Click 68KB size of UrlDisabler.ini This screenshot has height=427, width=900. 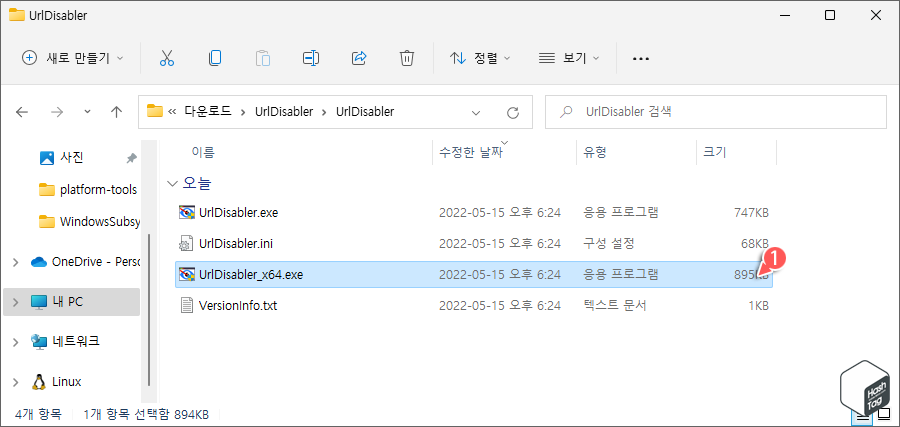pos(754,243)
